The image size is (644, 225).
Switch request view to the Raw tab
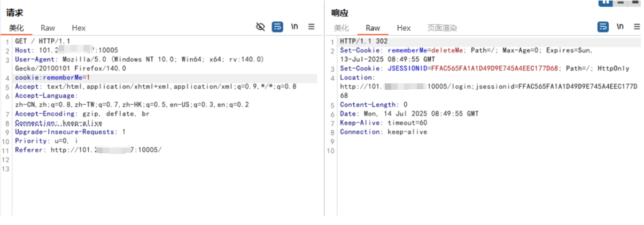[48, 28]
